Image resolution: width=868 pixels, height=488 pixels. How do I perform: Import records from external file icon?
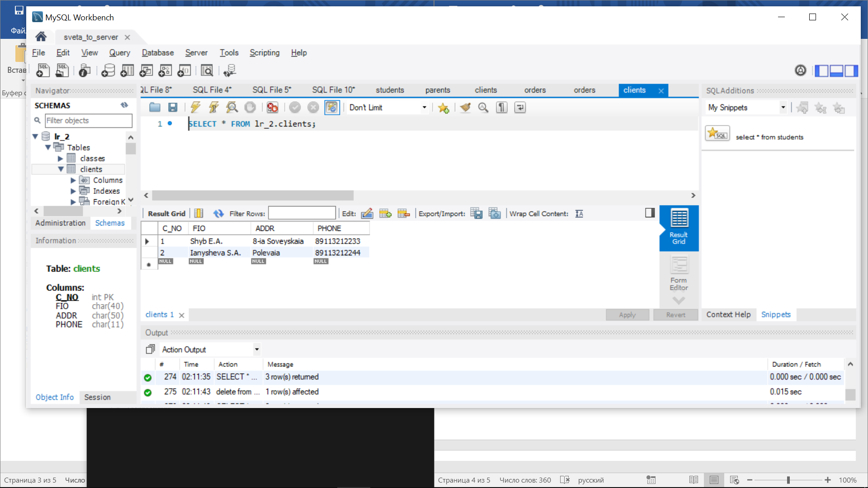pos(495,214)
